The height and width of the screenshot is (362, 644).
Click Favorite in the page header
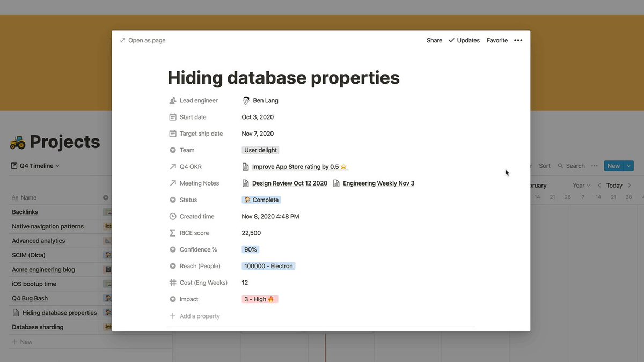[x=497, y=40]
